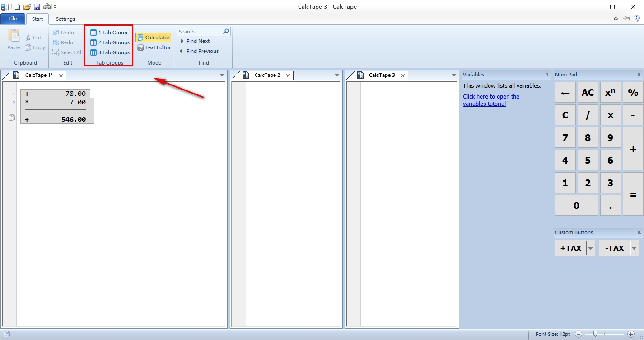Open the quick access toolbar customize dropdown

click(x=55, y=7)
